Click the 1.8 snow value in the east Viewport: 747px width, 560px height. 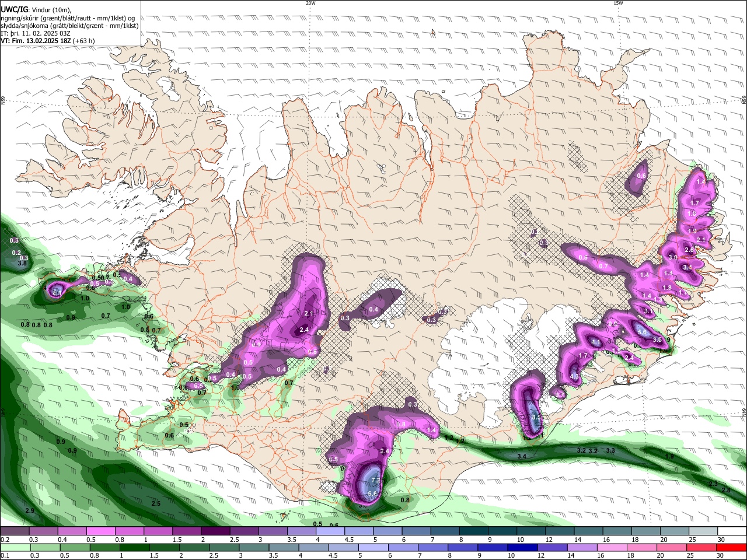(667, 288)
